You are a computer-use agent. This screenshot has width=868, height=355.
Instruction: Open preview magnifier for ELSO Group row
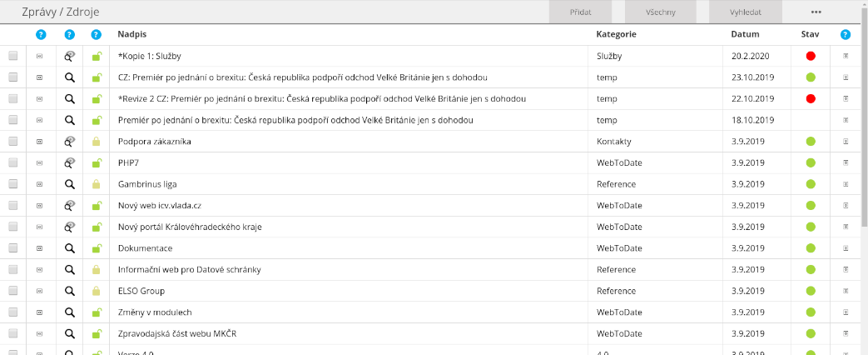[x=70, y=291]
